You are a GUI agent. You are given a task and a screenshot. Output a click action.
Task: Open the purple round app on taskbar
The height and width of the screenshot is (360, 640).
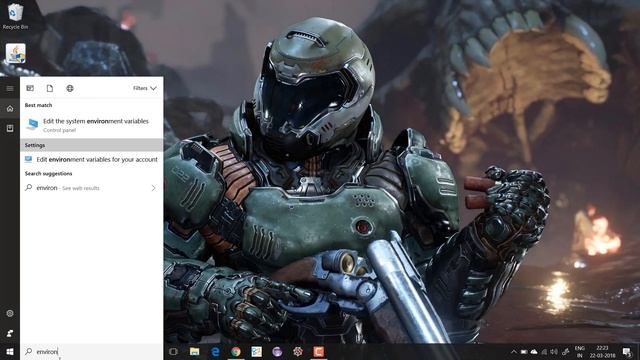point(277,351)
